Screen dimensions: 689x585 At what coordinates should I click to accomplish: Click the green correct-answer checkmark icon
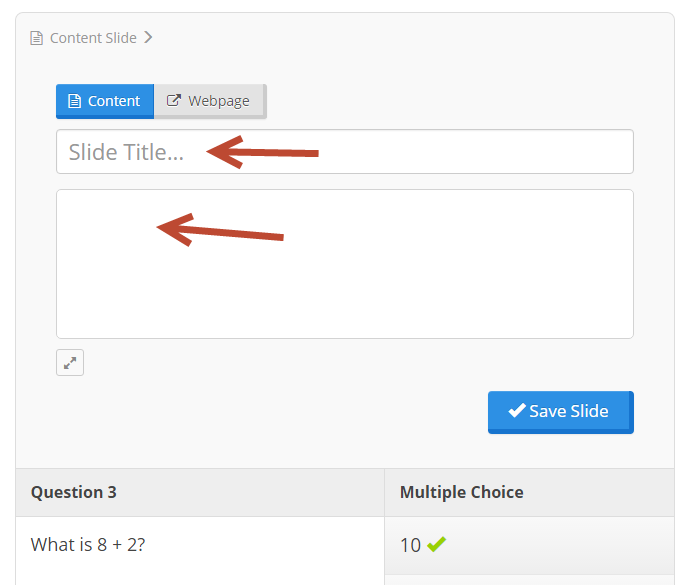click(436, 544)
